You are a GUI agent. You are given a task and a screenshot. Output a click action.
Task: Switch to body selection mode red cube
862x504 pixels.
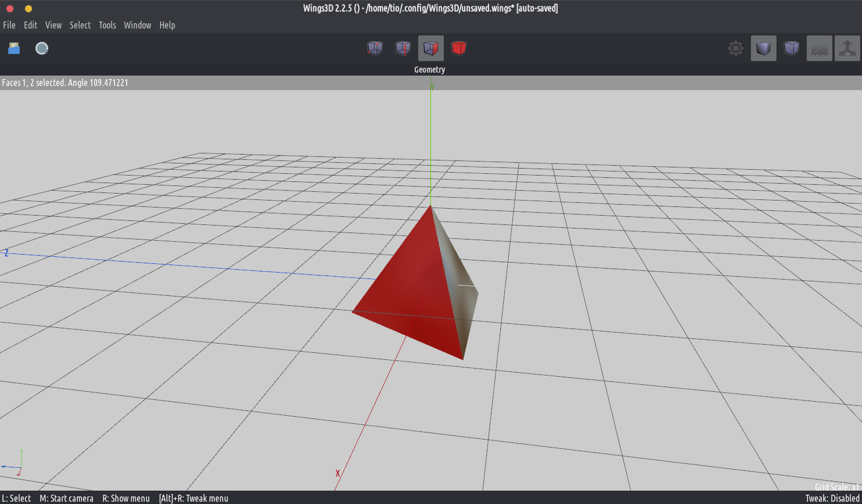pyautogui.click(x=459, y=48)
